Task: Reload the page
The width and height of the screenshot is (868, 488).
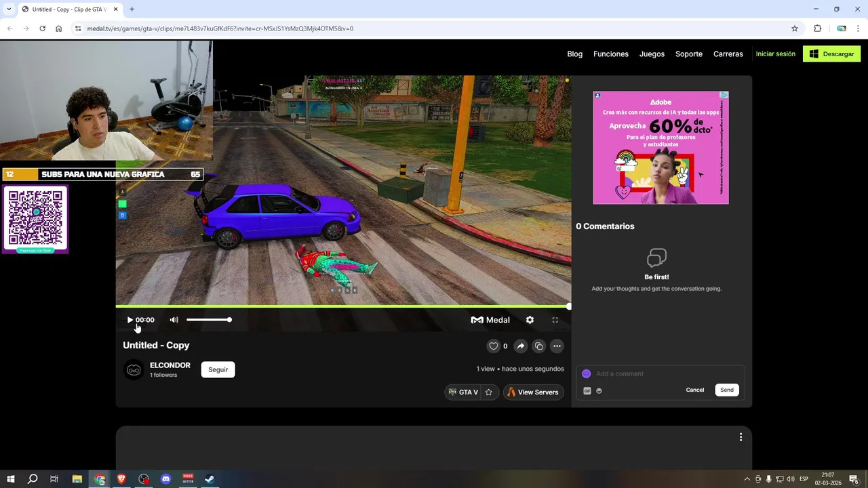Action: 42,28
